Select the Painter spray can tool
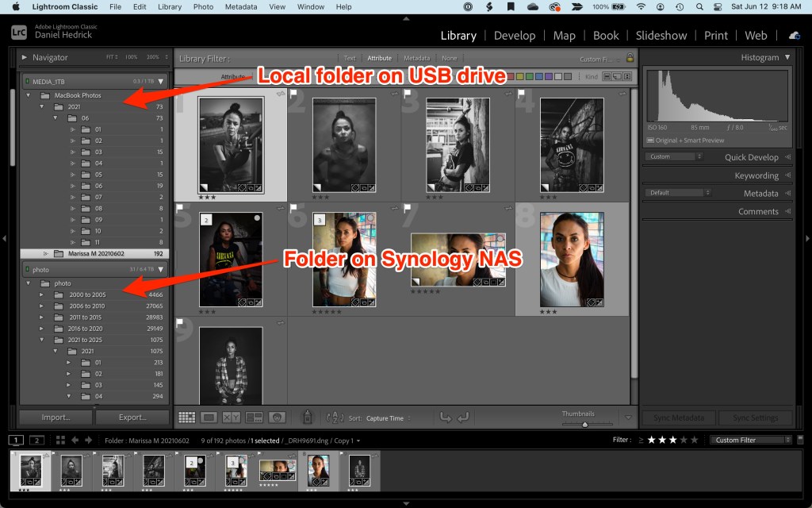This screenshot has height=508, width=812. (x=308, y=418)
